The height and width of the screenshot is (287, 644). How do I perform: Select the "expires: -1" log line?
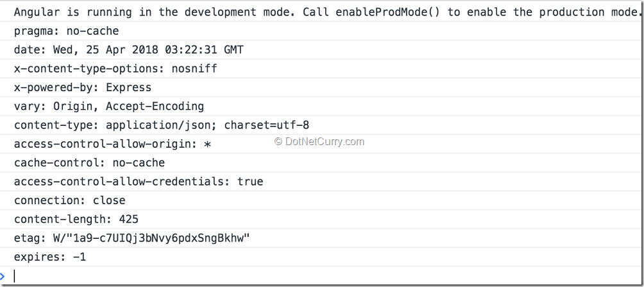click(50, 257)
